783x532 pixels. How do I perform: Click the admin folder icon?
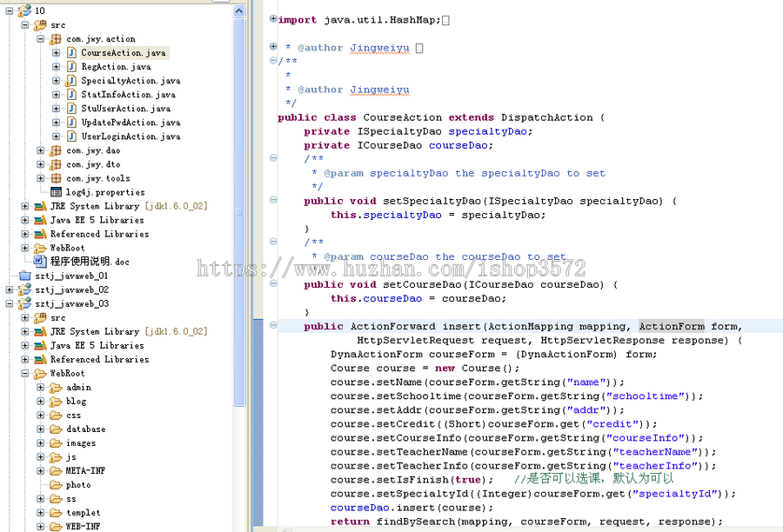[x=56, y=388]
